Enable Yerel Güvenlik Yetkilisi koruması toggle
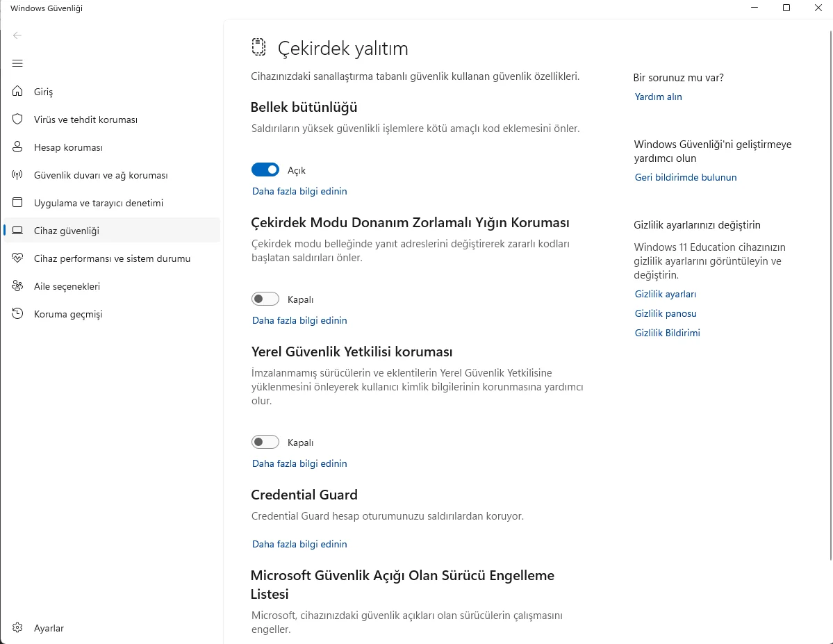 click(x=265, y=442)
